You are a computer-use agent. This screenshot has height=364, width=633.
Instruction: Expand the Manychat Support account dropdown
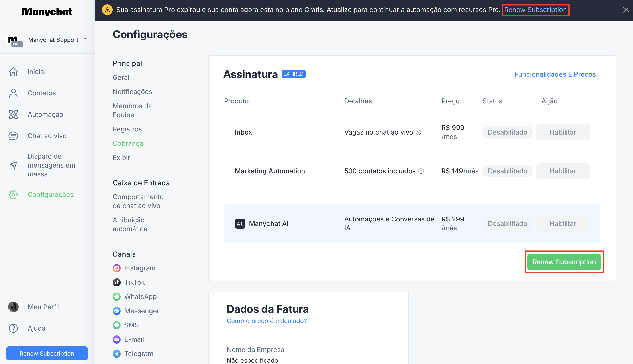click(x=85, y=39)
